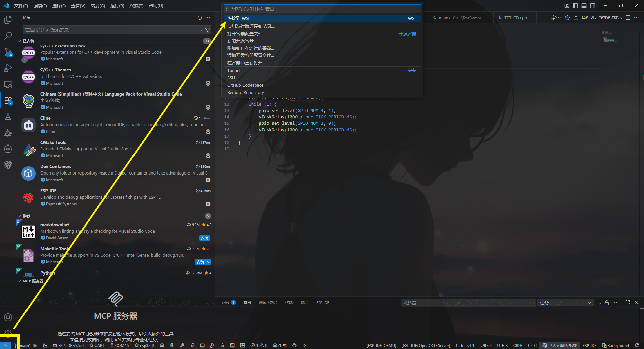Switch to the 调试控制台 panel tab
The height and width of the screenshot is (349, 644).
268,303
